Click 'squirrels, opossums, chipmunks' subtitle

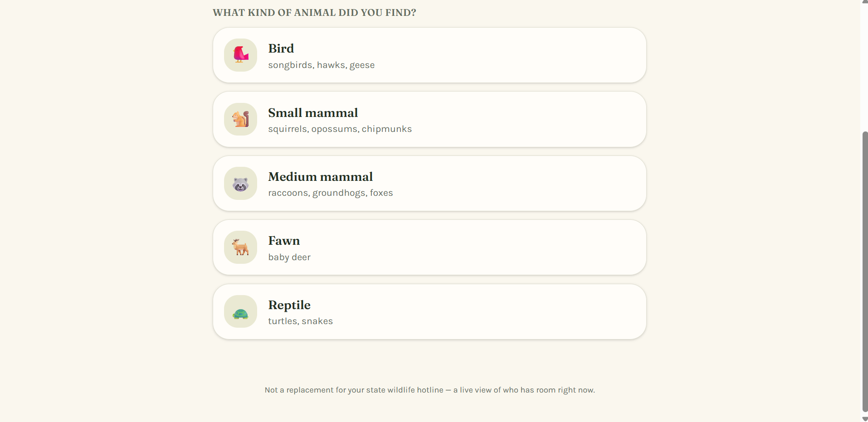pyautogui.click(x=340, y=129)
